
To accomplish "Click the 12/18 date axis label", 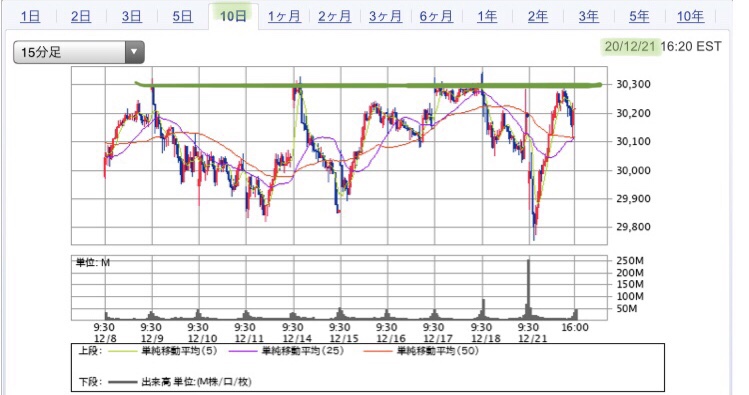I will (x=485, y=338).
